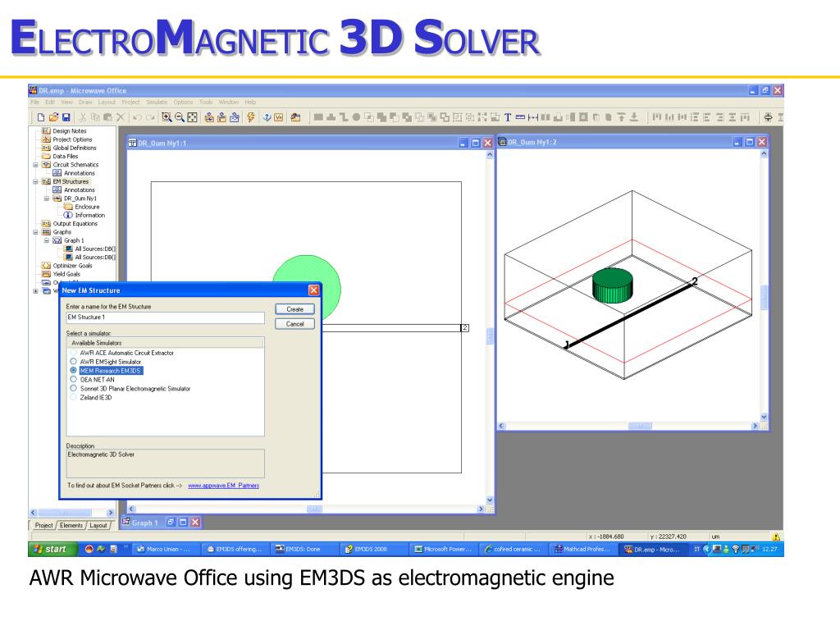Select the Text tool T icon
This screenshot has height=630, width=840.
tap(507, 117)
